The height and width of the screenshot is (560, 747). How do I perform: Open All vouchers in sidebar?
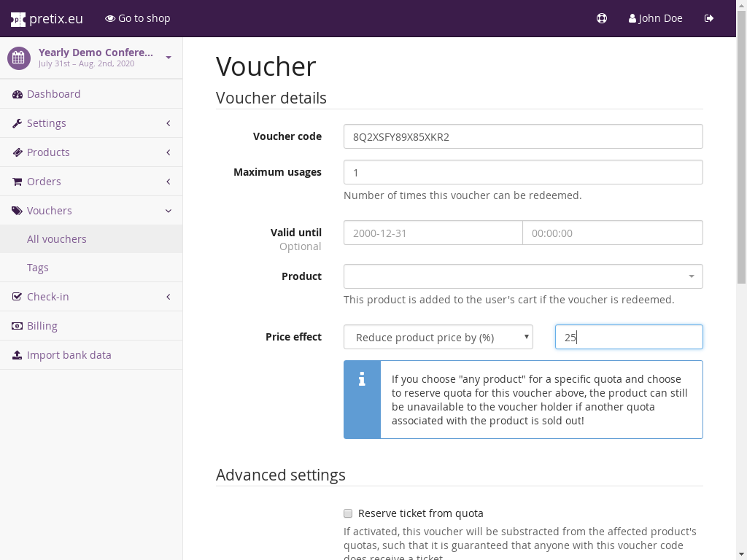point(57,239)
